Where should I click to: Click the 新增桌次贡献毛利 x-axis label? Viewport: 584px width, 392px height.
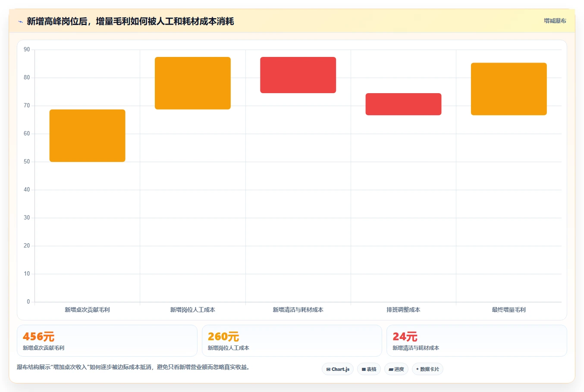(x=87, y=310)
